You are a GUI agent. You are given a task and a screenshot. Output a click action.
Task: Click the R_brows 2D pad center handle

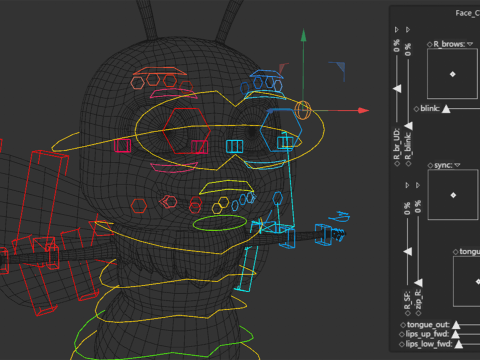453,74
